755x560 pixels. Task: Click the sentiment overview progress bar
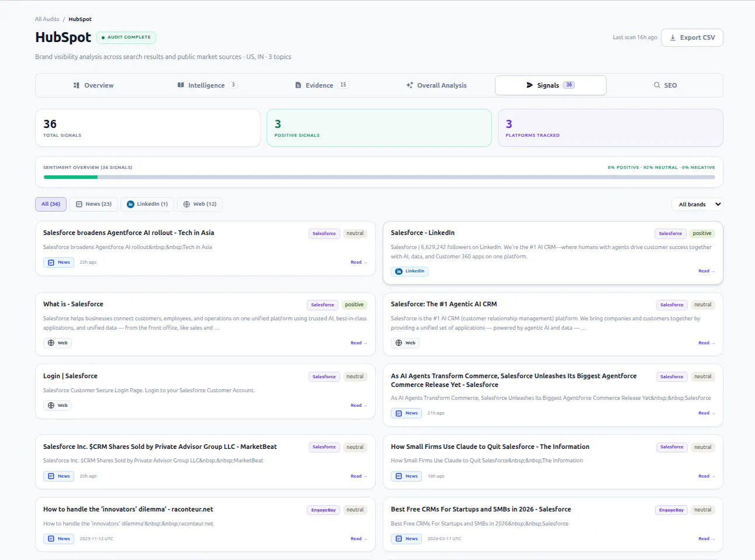pyautogui.click(x=379, y=177)
